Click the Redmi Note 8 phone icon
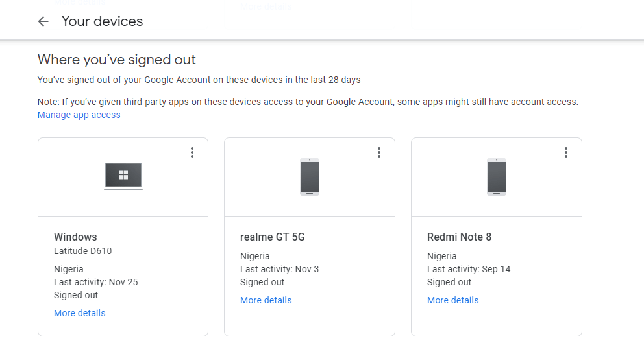This screenshot has height=341, width=644. 497,176
